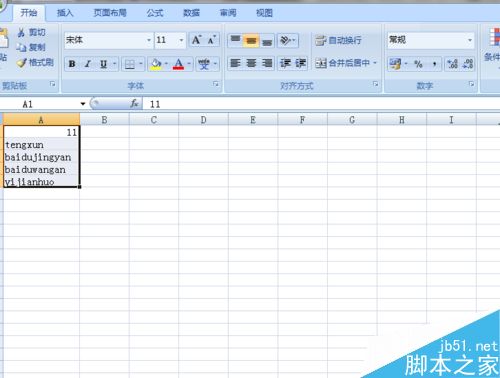Select the Format Painter (格式刷) brush
The height and width of the screenshot is (378, 500).
pos(22,62)
